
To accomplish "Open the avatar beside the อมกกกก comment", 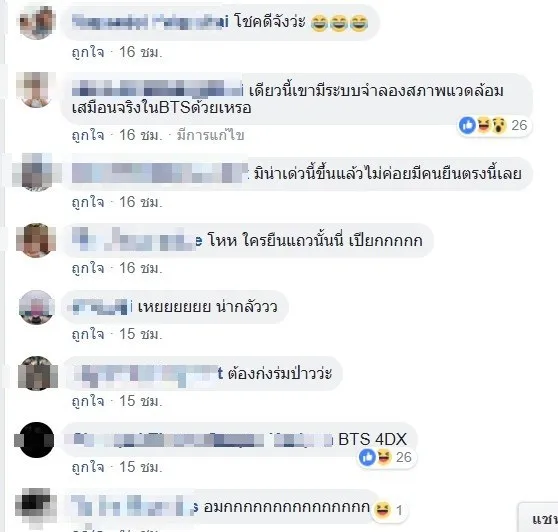I will tap(36, 506).
